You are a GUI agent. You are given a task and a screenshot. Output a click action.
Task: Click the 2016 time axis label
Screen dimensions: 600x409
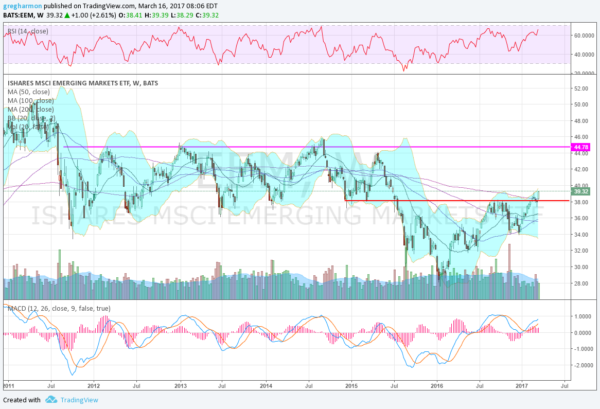[x=437, y=386]
